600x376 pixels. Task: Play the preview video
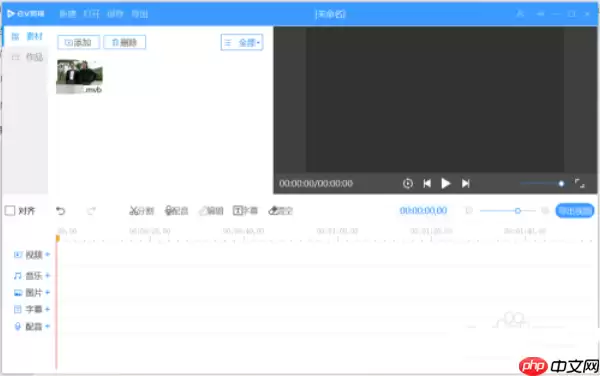[445, 184]
